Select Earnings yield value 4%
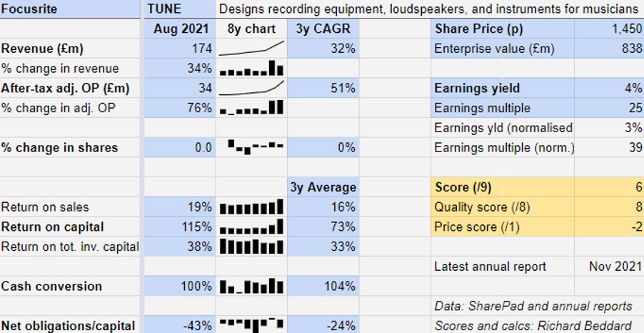This screenshot has height=333, width=644. [609, 88]
